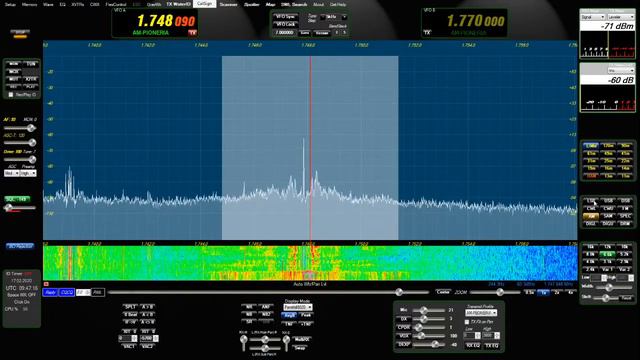
Task: Toggle the SPLT split button
Action: pyautogui.click(x=130, y=307)
